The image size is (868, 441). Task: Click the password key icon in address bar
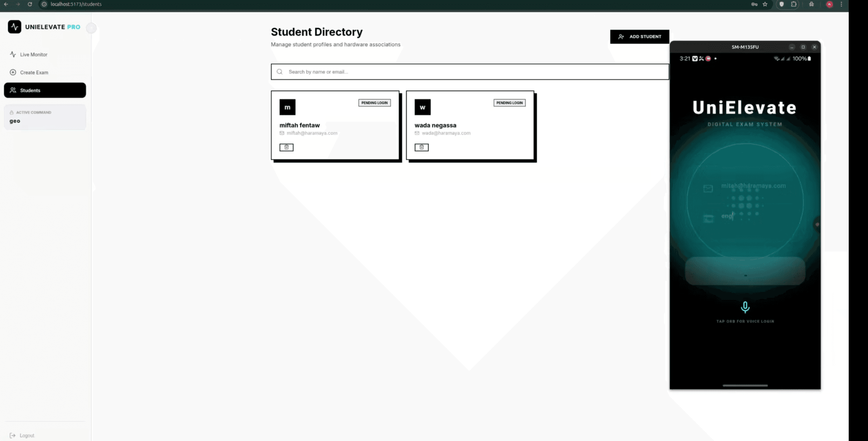pyautogui.click(x=754, y=4)
